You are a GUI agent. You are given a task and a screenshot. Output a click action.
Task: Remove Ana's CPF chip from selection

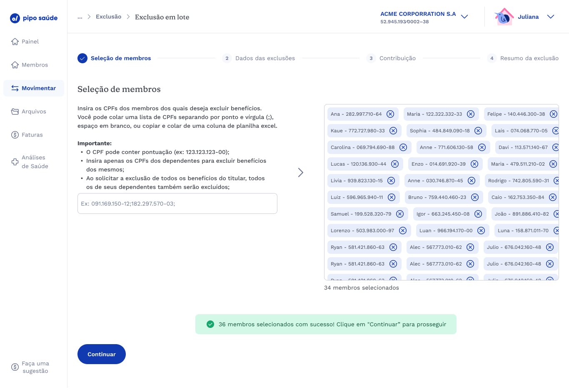point(390,114)
